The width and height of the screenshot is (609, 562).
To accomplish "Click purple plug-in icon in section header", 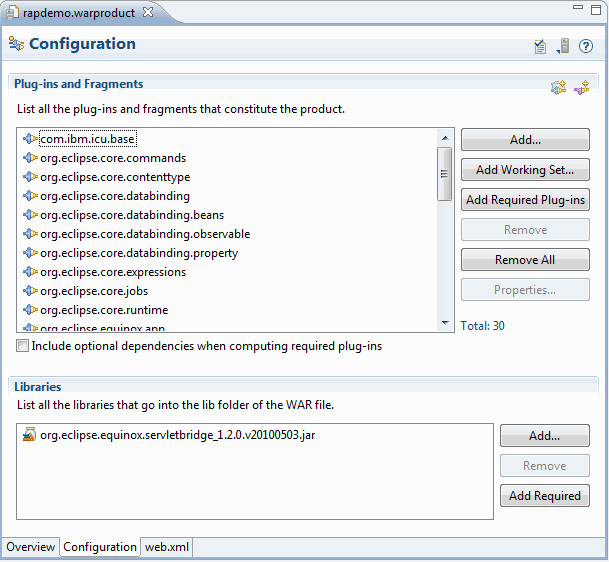I will point(581,87).
